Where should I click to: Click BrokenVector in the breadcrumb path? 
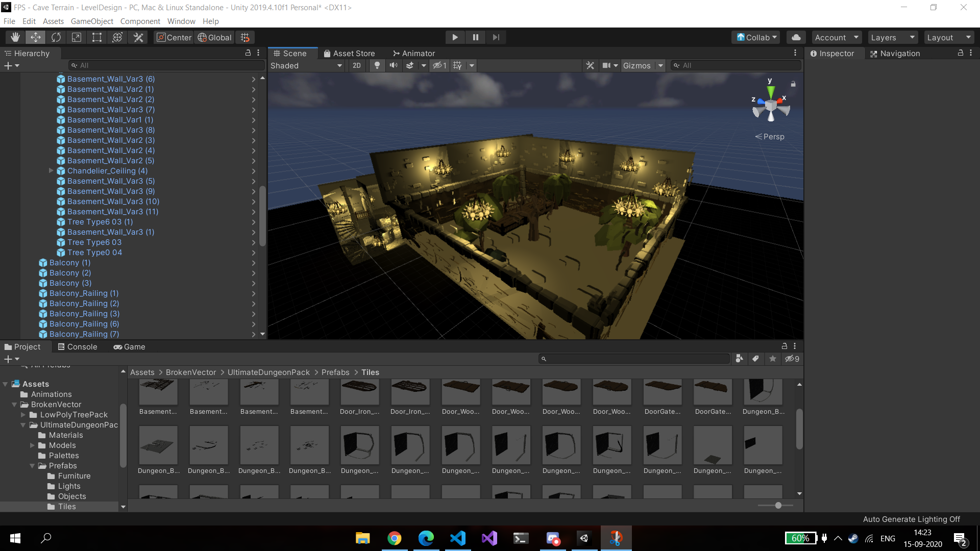coord(191,372)
